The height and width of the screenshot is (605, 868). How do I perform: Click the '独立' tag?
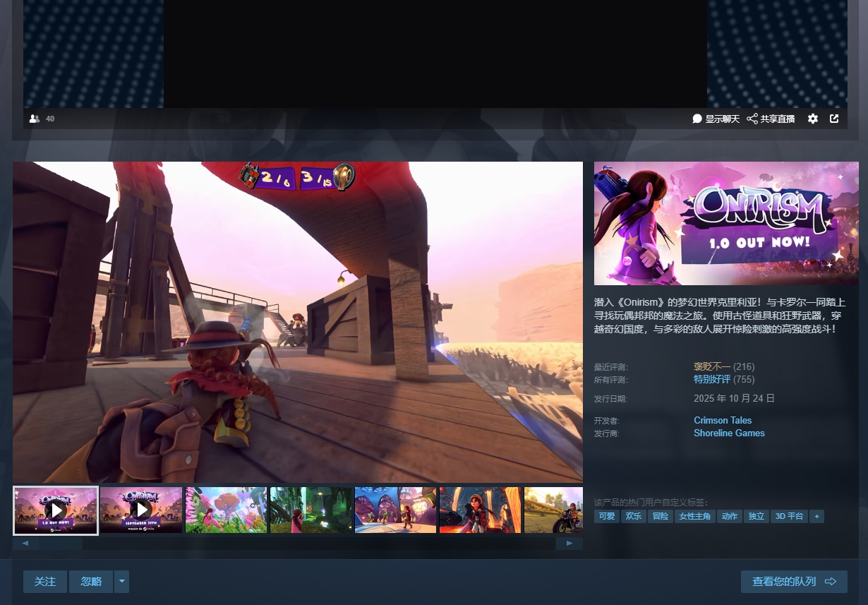pyautogui.click(x=757, y=516)
